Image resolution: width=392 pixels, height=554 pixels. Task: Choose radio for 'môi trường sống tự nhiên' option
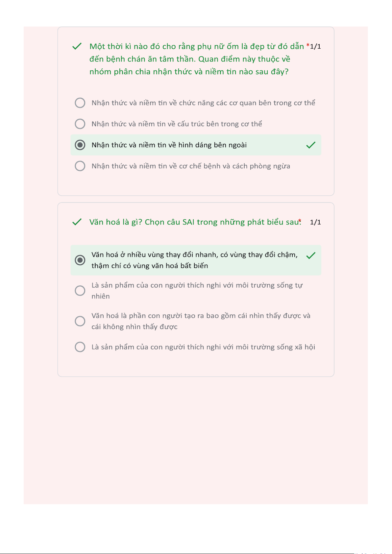point(80,291)
